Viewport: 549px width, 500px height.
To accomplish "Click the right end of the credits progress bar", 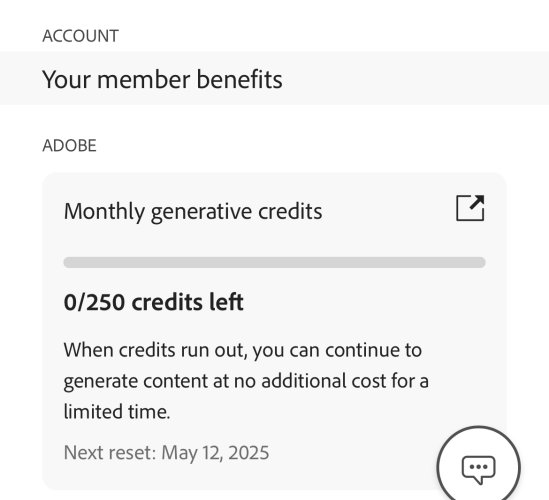I will 481,262.
